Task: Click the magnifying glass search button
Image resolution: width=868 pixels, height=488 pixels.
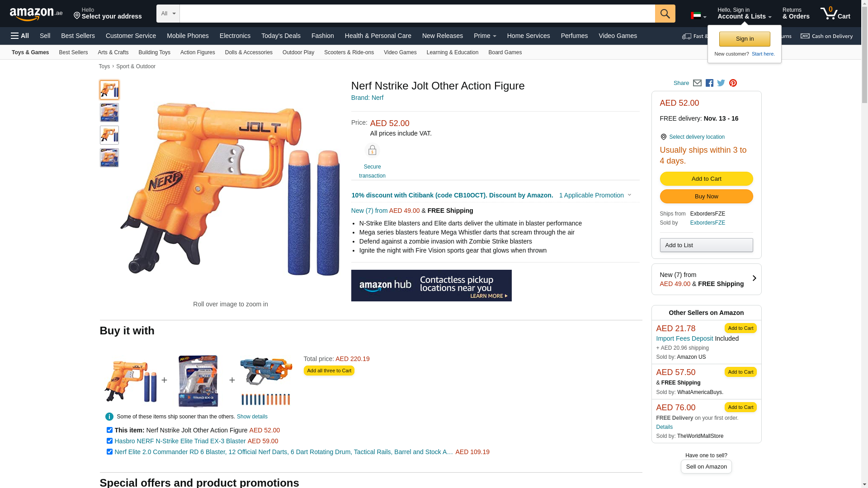Action: pyautogui.click(x=665, y=14)
